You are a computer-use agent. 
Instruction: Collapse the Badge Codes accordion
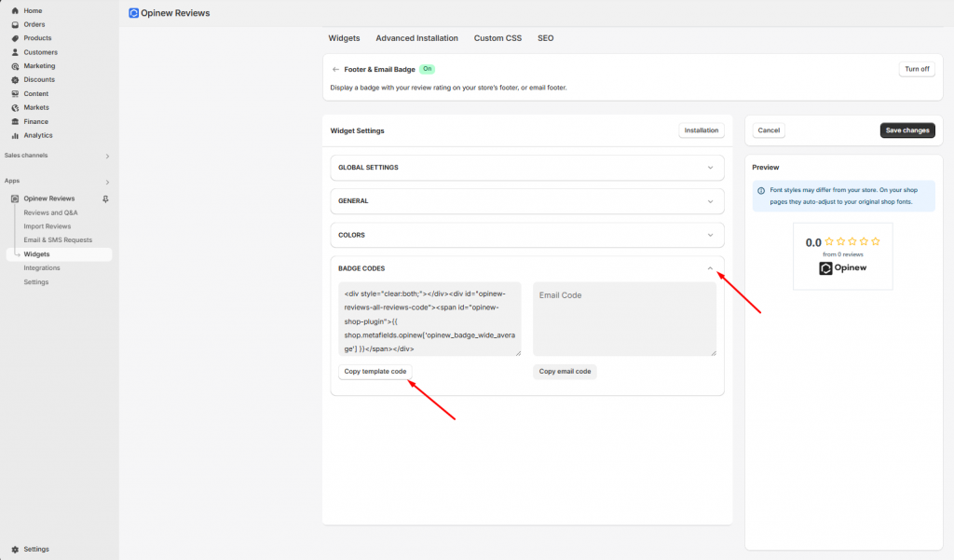pos(710,268)
